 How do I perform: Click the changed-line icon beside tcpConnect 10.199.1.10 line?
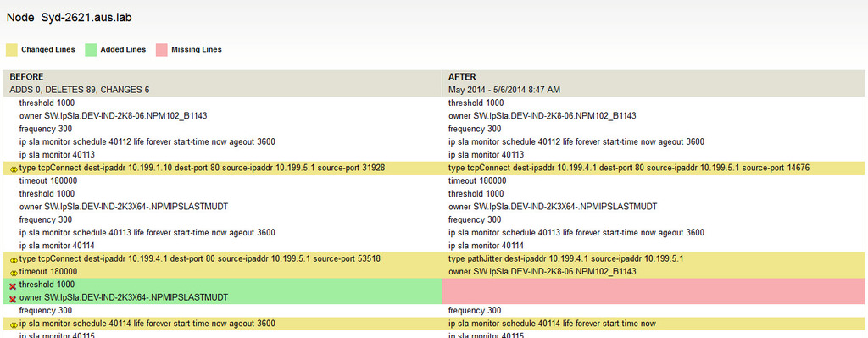tap(14, 169)
